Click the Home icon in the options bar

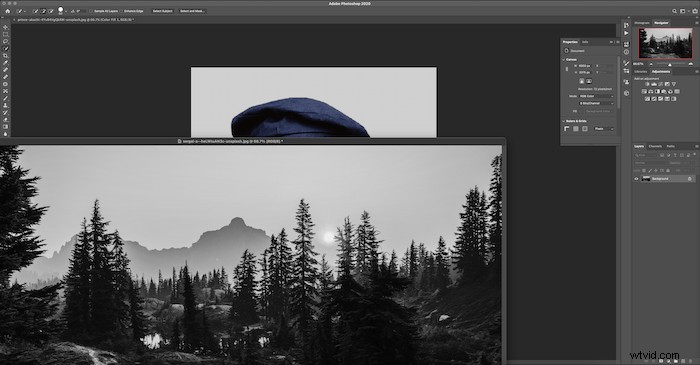8,11
